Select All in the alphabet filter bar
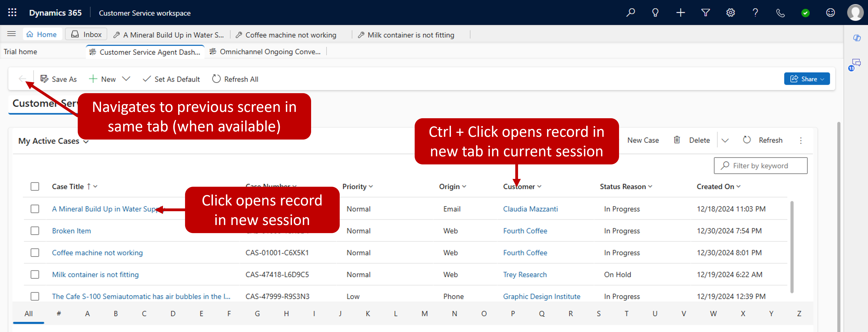868x332 pixels. pos(29,313)
